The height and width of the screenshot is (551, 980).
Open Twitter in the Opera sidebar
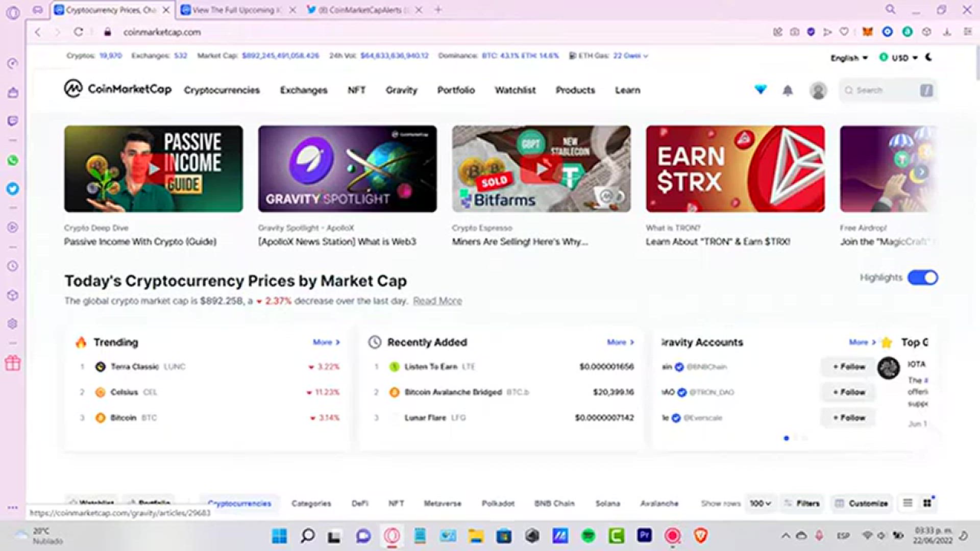13,189
